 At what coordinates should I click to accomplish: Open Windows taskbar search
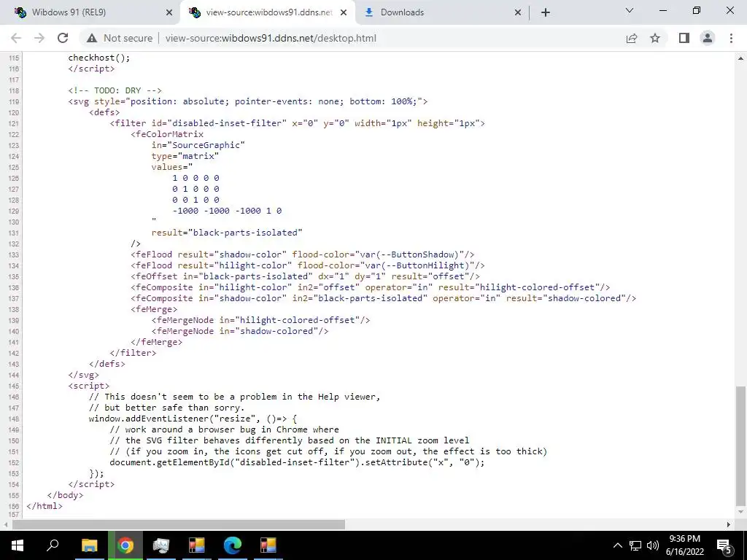click(53, 545)
